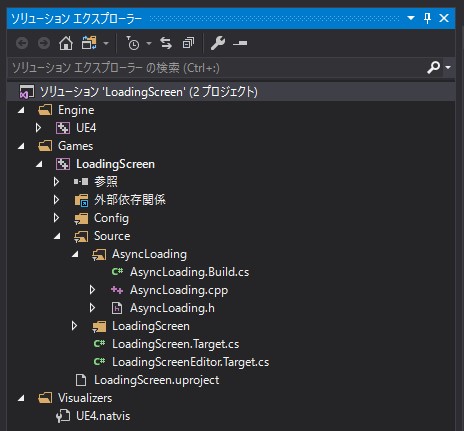
Task: Open the window position dropdown in title bar
Action: click(411, 18)
